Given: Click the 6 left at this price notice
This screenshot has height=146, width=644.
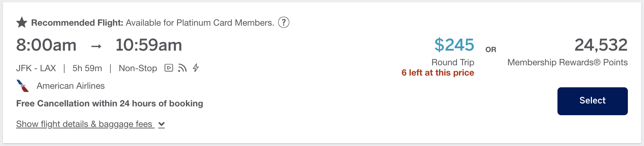Looking at the screenshot, I should pos(438,73).
